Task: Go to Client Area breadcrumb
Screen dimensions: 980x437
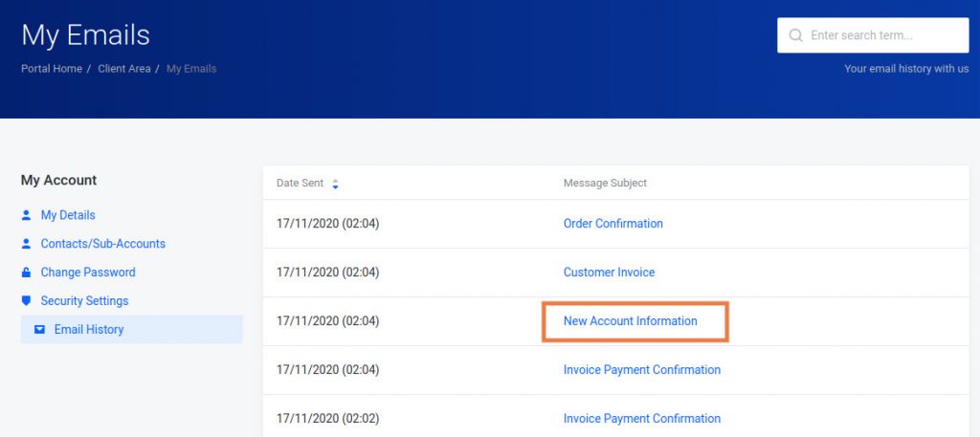Action: coord(124,69)
